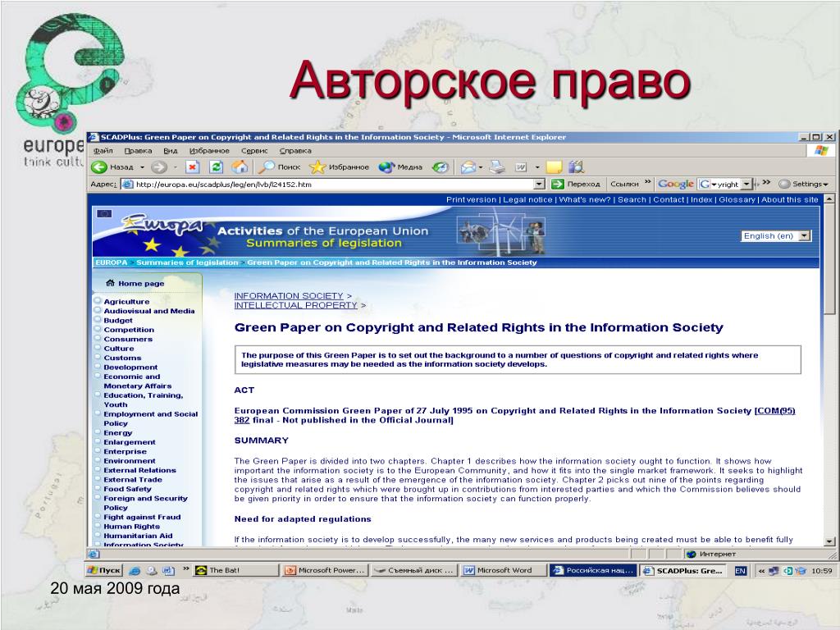The width and height of the screenshot is (840, 630).
Task: Click the Messenger icon in toolbar
Action: (x=577, y=167)
